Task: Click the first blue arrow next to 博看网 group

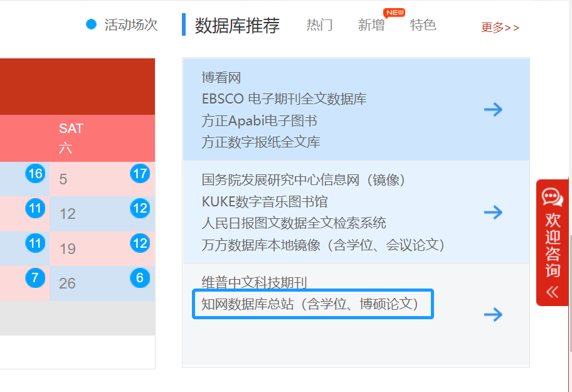Action: (494, 109)
